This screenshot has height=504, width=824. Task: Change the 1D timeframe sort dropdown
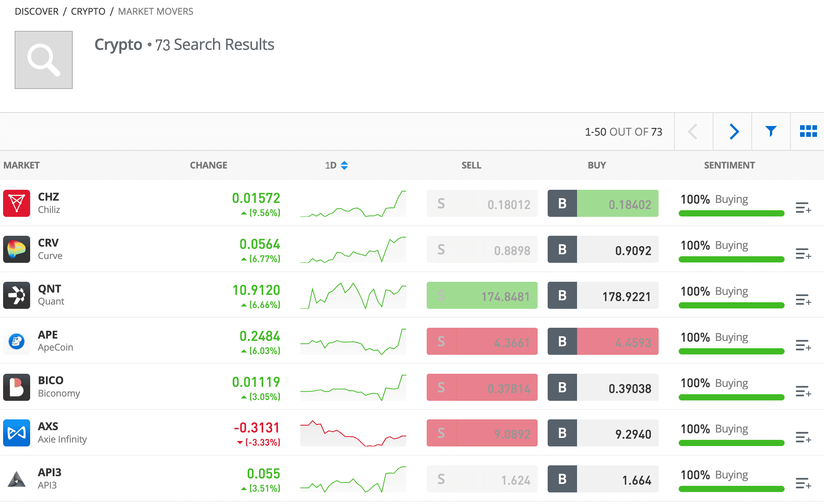(337, 165)
